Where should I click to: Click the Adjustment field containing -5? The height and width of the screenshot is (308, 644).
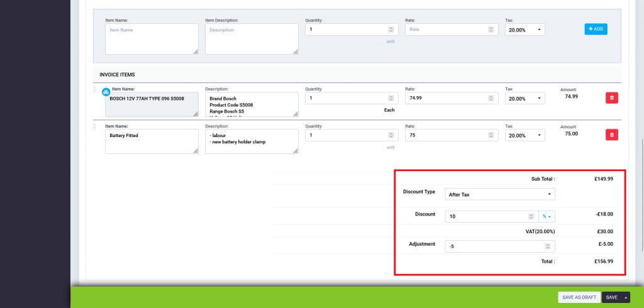point(500,246)
